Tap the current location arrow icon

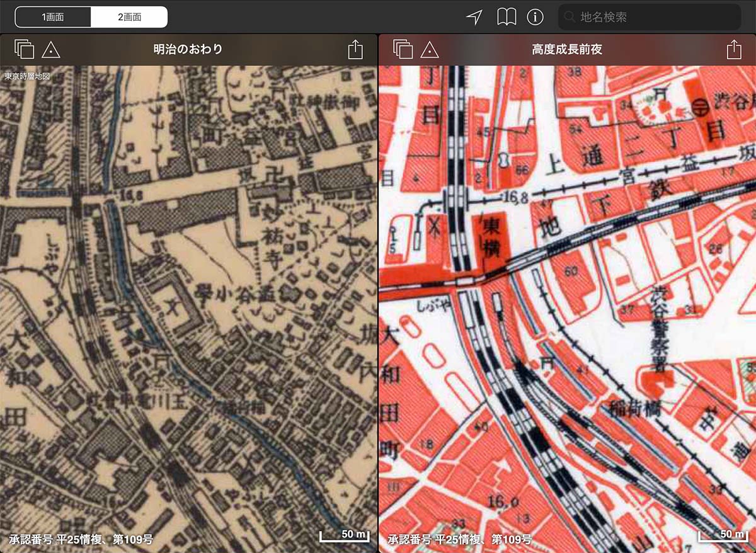[x=474, y=17]
